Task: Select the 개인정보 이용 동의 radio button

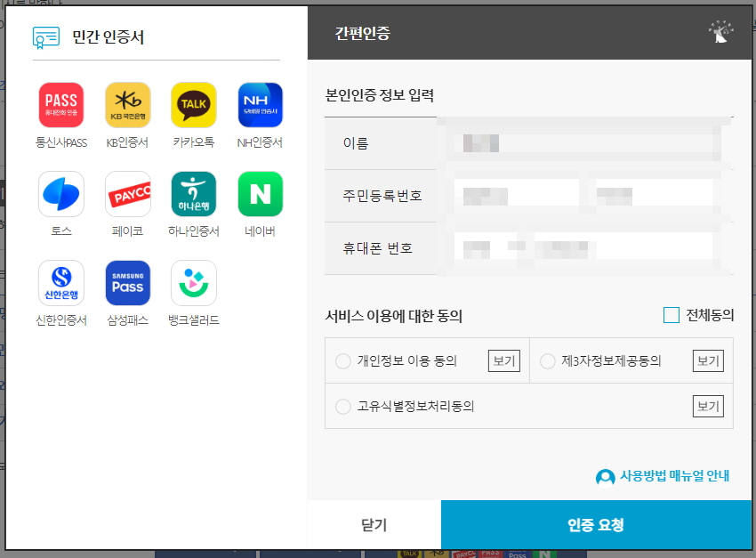Action: pyautogui.click(x=342, y=361)
